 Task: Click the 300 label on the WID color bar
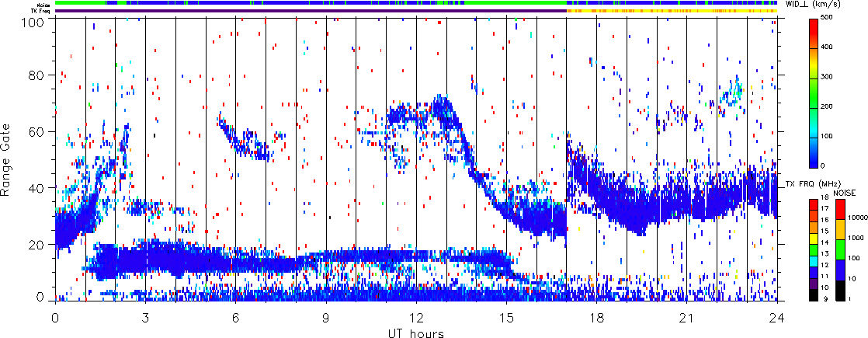pos(828,78)
